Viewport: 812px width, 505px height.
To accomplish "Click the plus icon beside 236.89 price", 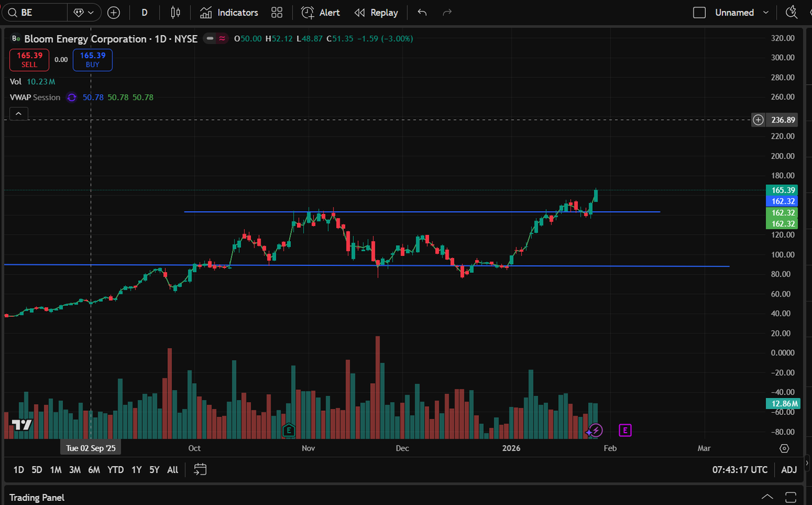I will (758, 120).
